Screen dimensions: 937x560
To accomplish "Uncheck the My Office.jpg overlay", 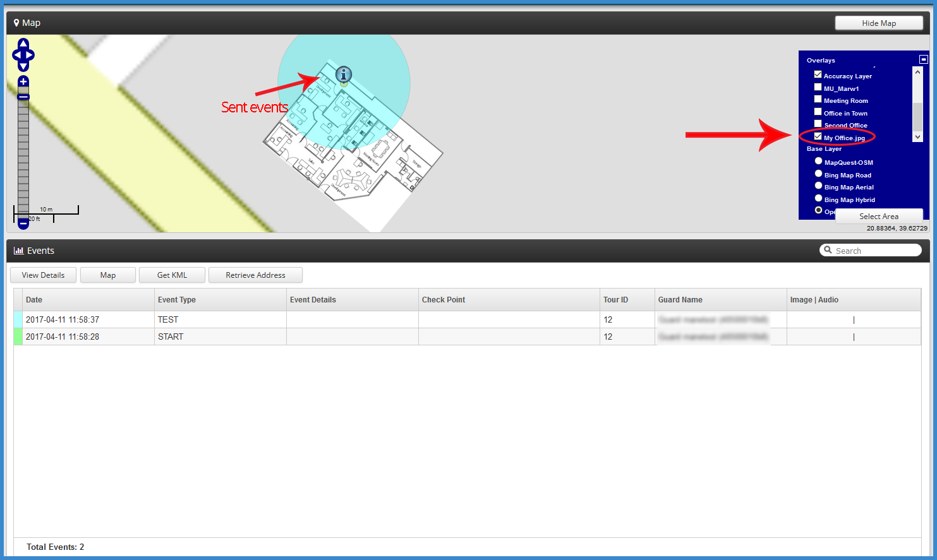I will click(x=818, y=136).
